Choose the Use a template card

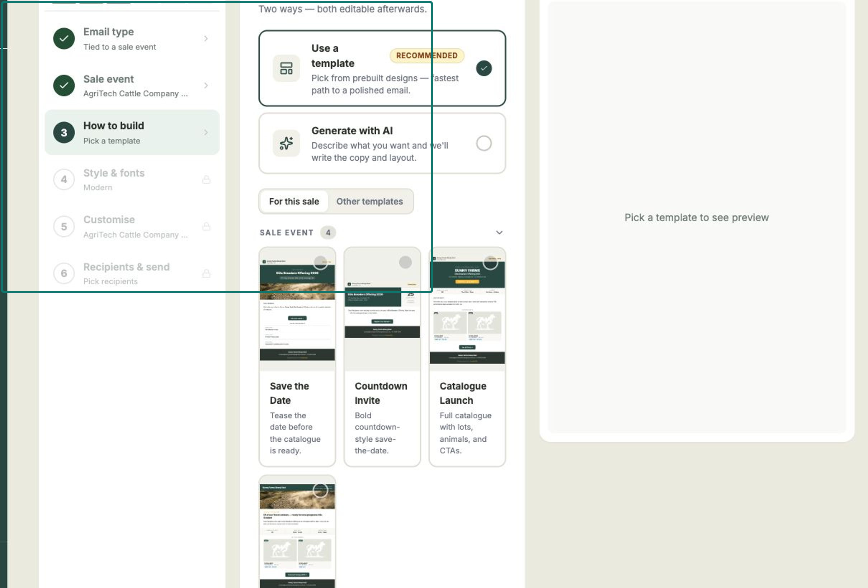(382, 68)
